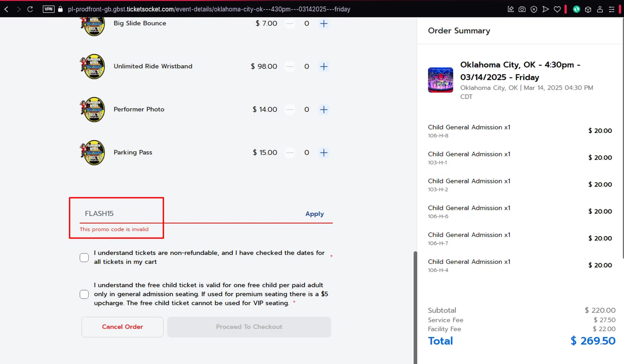Reload the ticket page
Image resolution: width=624 pixels, height=364 pixels.
(30, 9)
